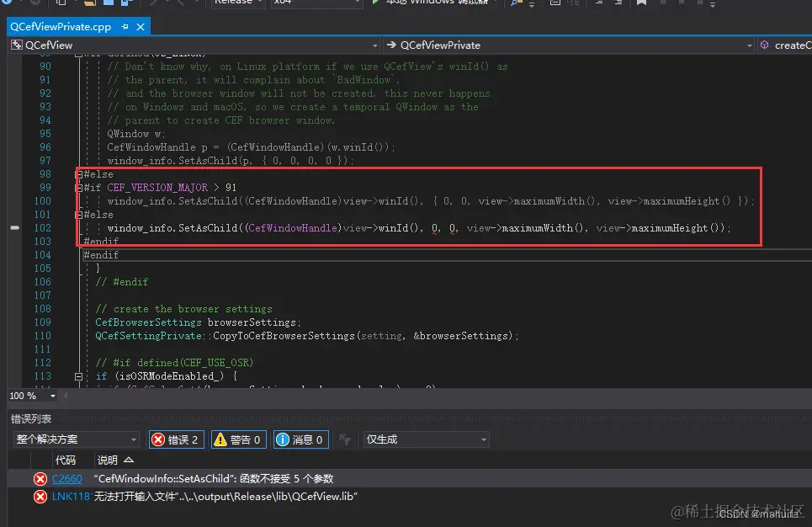Screen dimensions: 812x527
Task: Switch to the QCefViewPrivate.cpp editor tab
Action: (x=61, y=27)
